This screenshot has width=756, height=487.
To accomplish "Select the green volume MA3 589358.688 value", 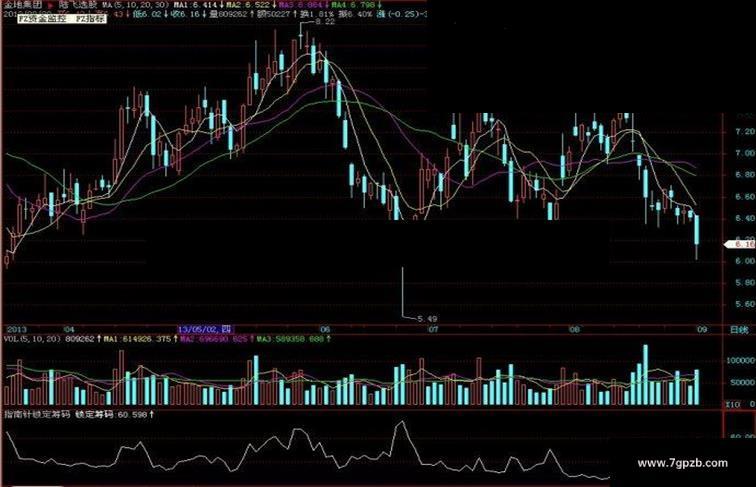I will (x=291, y=339).
